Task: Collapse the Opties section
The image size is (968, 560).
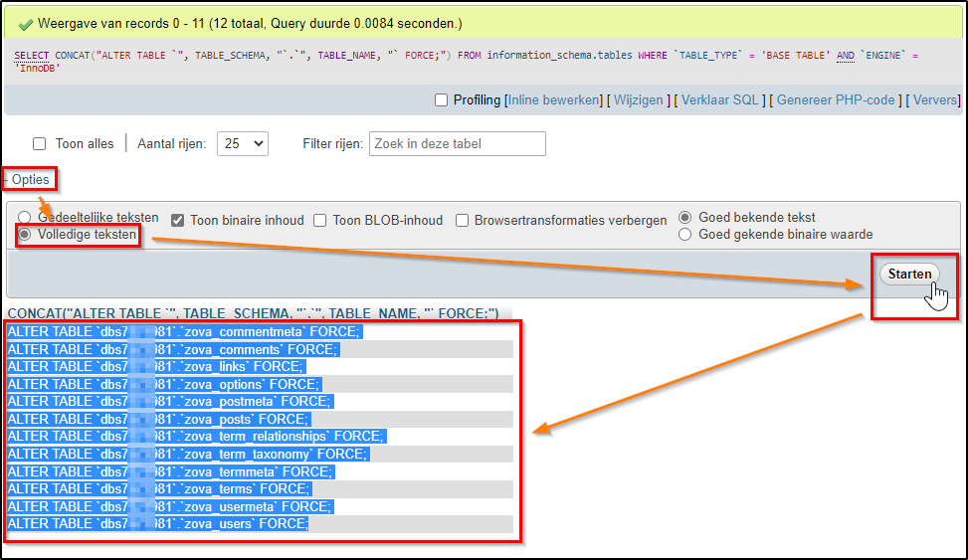Action: [30, 180]
